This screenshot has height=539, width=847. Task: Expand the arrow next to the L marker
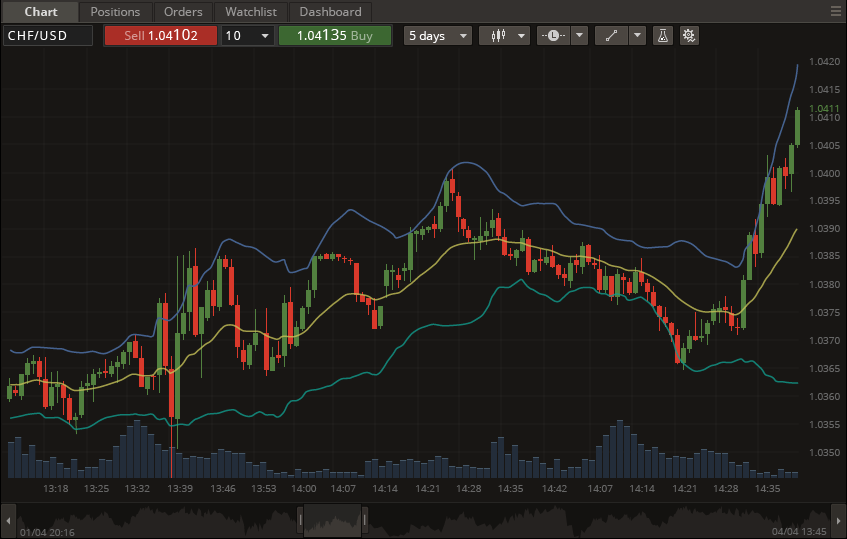pyautogui.click(x=580, y=36)
